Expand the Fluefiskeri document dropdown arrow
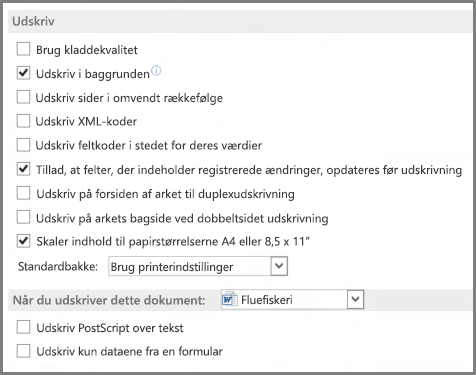The height and width of the screenshot is (375, 476). 355,299
